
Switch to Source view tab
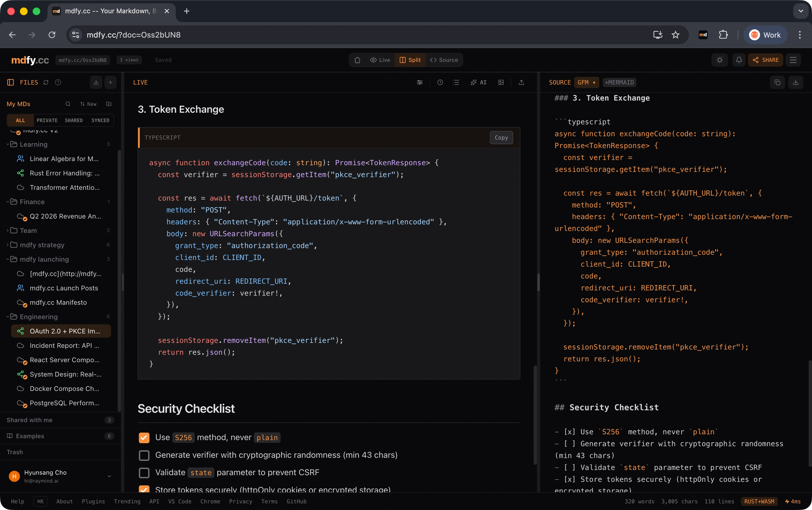[x=444, y=60]
